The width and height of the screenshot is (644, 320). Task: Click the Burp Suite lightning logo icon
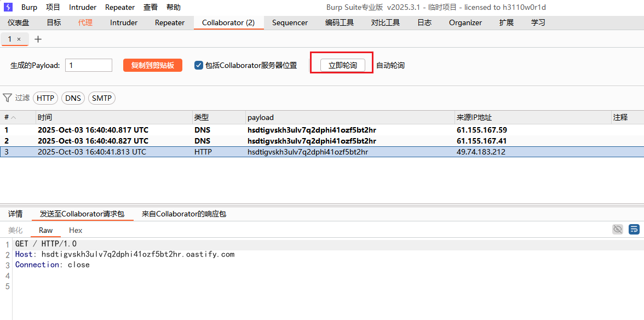pos(8,7)
